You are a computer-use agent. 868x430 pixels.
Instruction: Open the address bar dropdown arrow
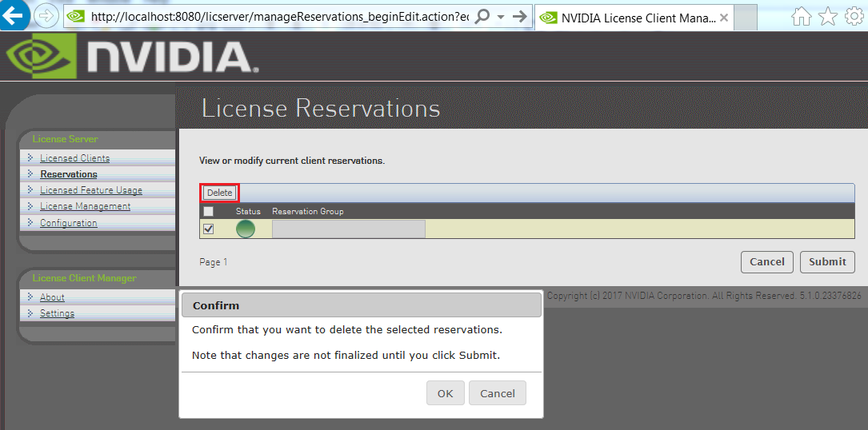(x=501, y=17)
